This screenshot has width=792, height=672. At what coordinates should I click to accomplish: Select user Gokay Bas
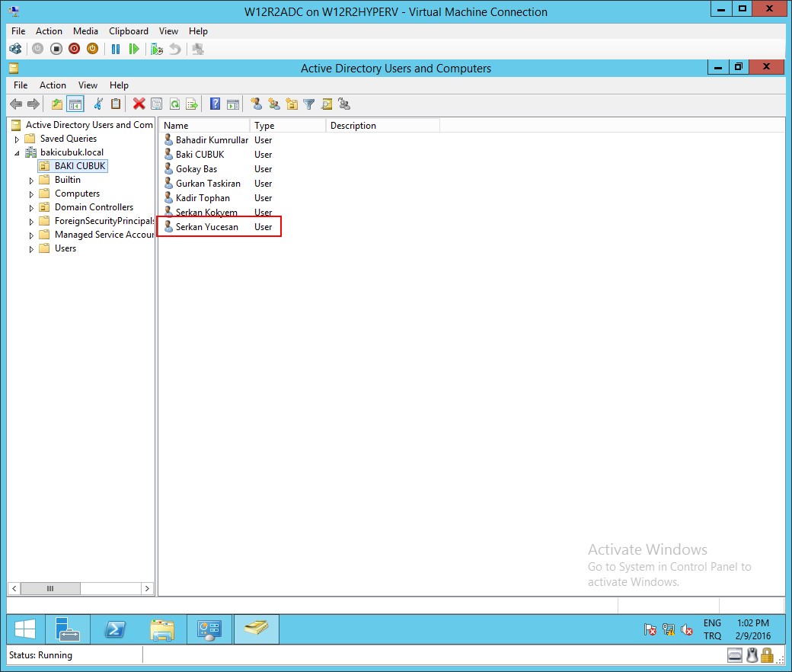tap(196, 168)
